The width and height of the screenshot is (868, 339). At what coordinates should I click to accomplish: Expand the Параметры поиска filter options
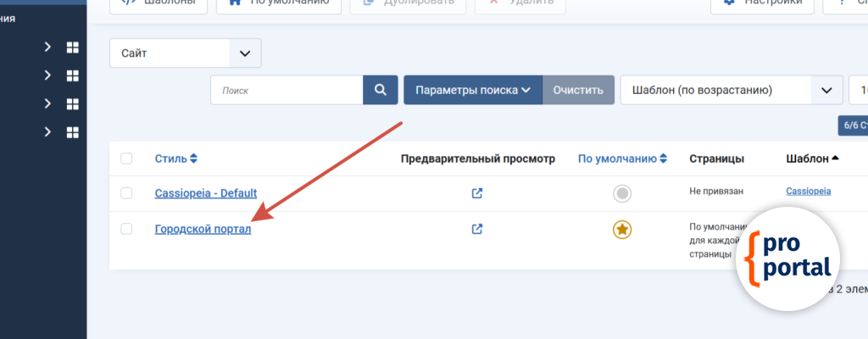tap(473, 90)
